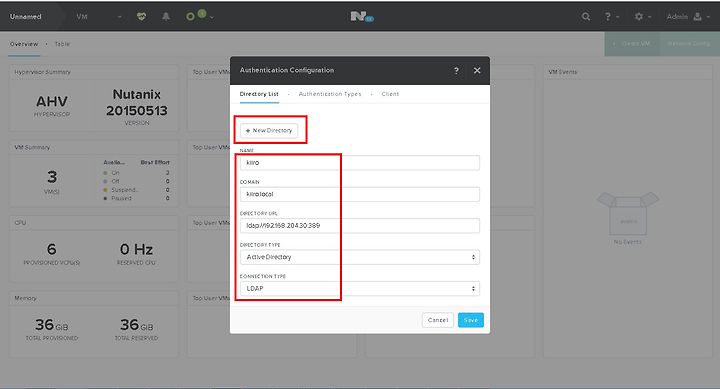Open the search magnifier icon
This screenshot has height=389, width=720.
click(x=586, y=17)
